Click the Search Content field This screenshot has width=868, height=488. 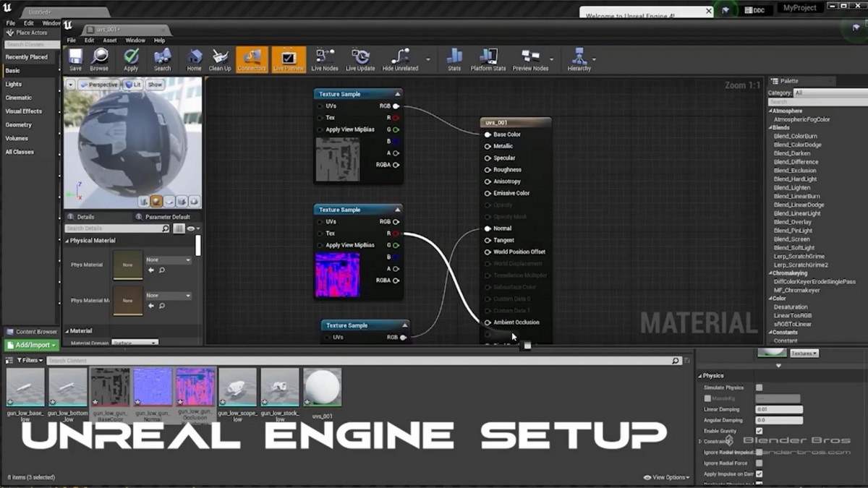(363, 360)
